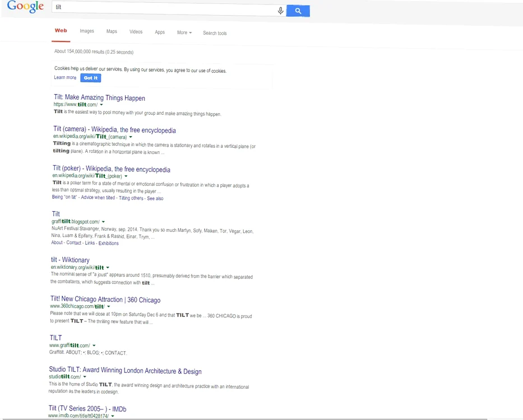Open the Tilting others sitelink
Viewport: 523px width, 420px height.
point(131,198)
